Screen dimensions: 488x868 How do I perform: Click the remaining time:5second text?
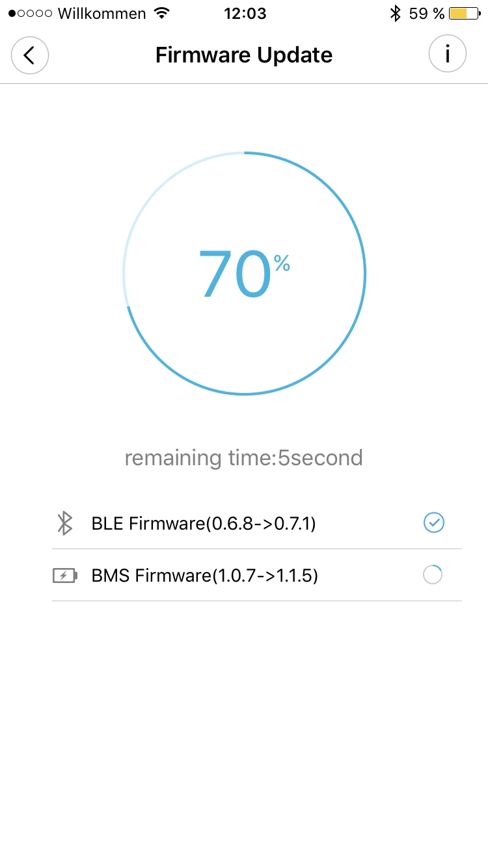(x=243, y=458)
